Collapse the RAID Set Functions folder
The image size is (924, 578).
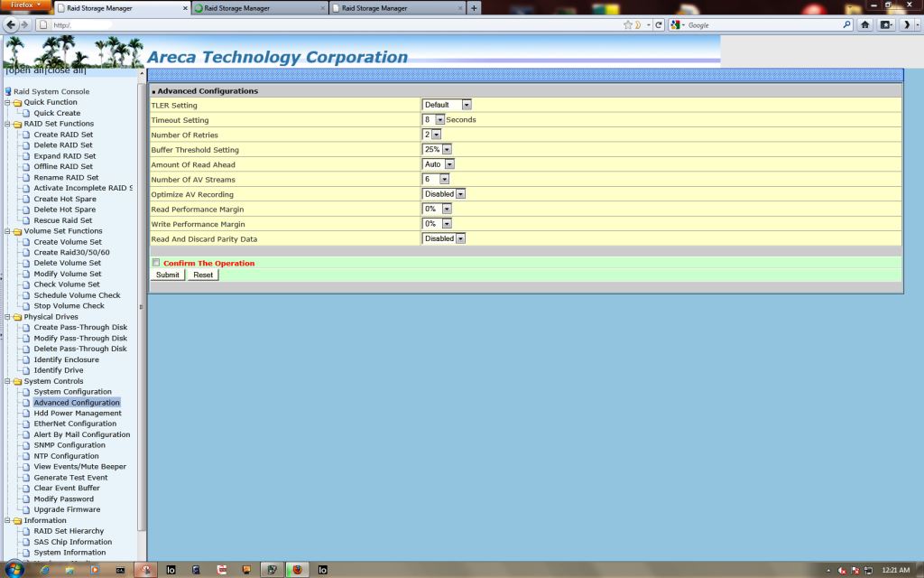(x=8, y=124)
